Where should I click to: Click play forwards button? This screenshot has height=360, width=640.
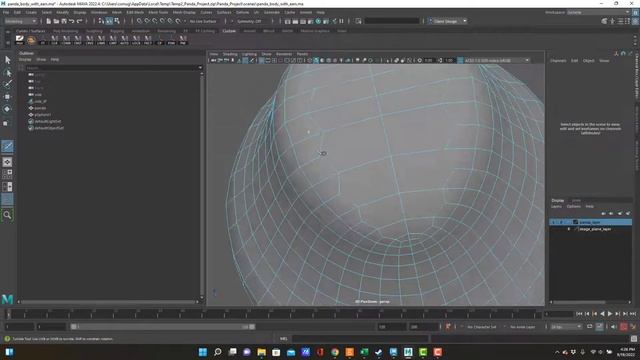point(610,313)
